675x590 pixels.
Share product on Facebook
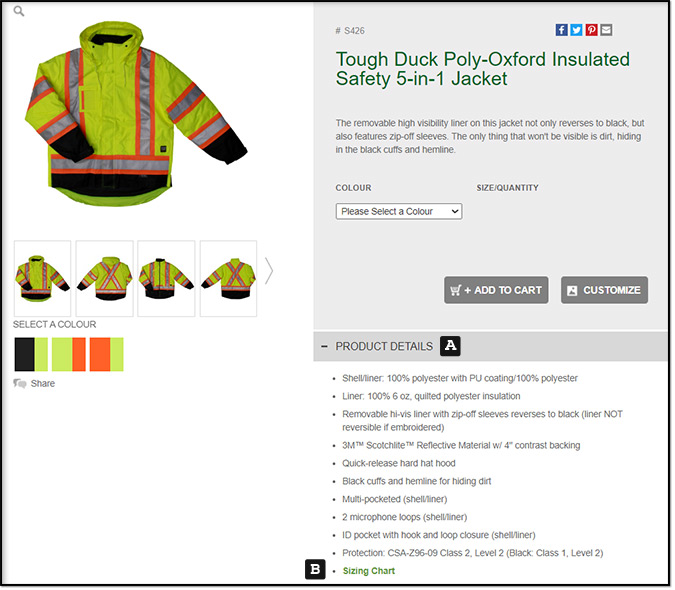(563, 30)
